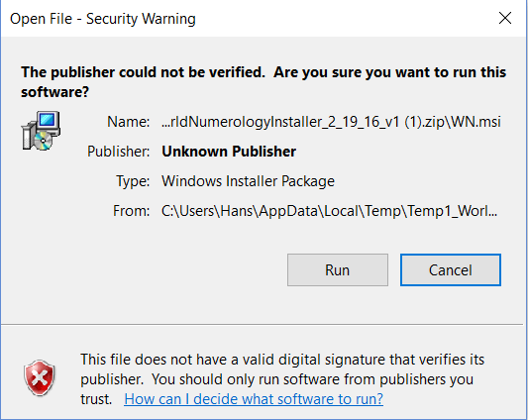Click the 'Publisher:' field label
528x420 pixels.
[x=119, y=152]
